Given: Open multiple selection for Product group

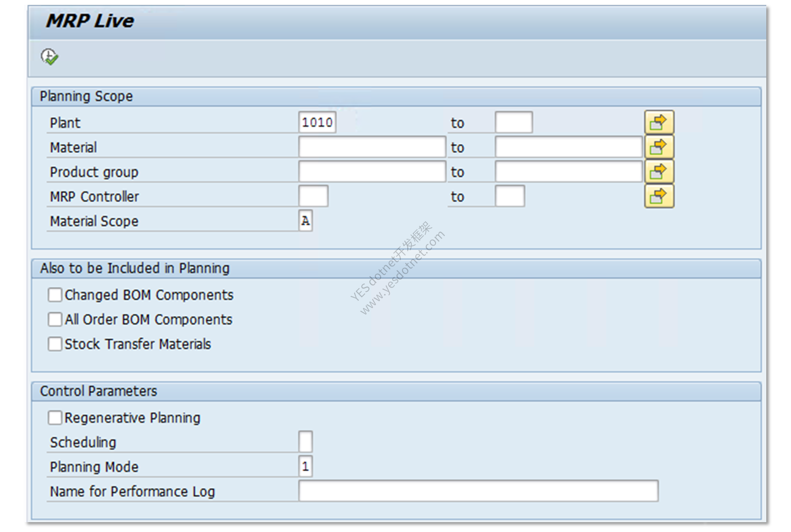Looking at the screenshot, I should click(659, 171).
